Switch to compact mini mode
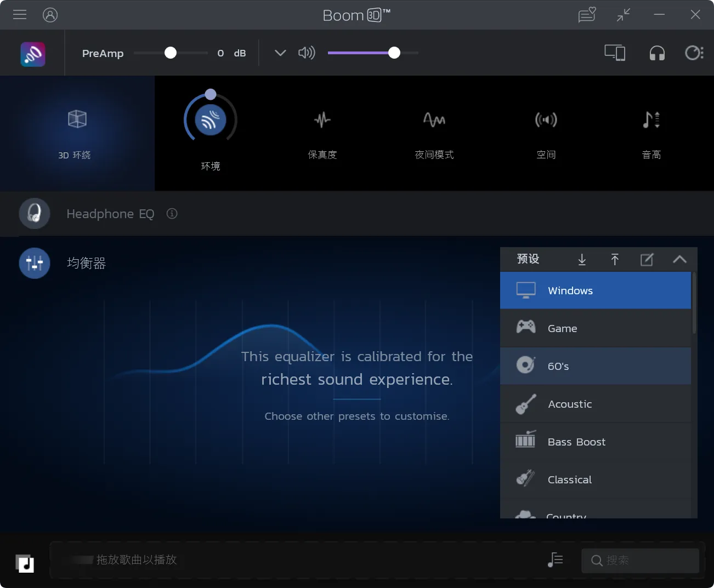This screenshot has height=588, width=714. [624, 15]
